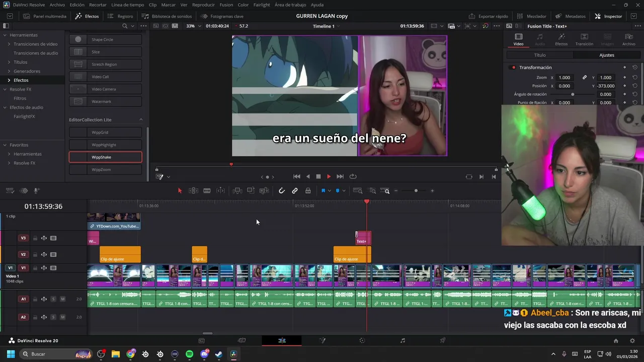Toggle position lock padlock icon
This screenshot has width=644, height=362.
point(308,191)
